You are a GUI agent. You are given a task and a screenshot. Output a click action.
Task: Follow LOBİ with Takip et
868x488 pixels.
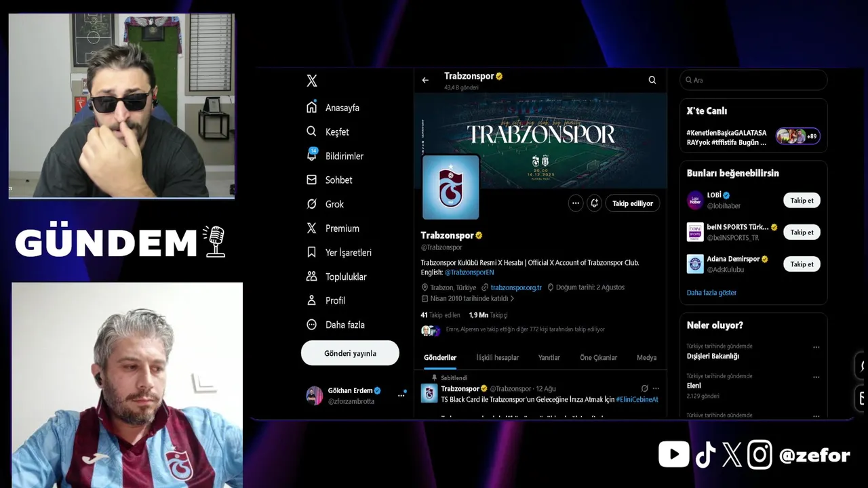[x=802, y=200]
